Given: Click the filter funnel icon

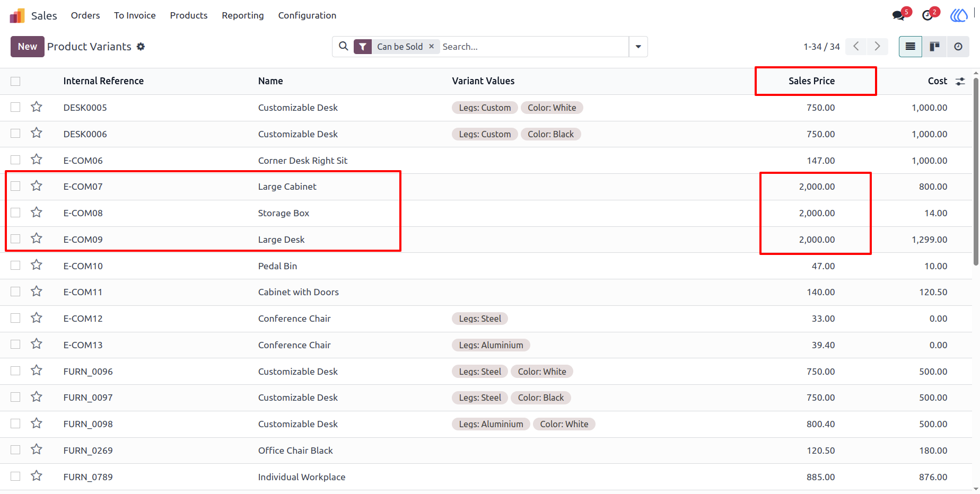Looking at the screenshot, I should [x=363, y=47].
